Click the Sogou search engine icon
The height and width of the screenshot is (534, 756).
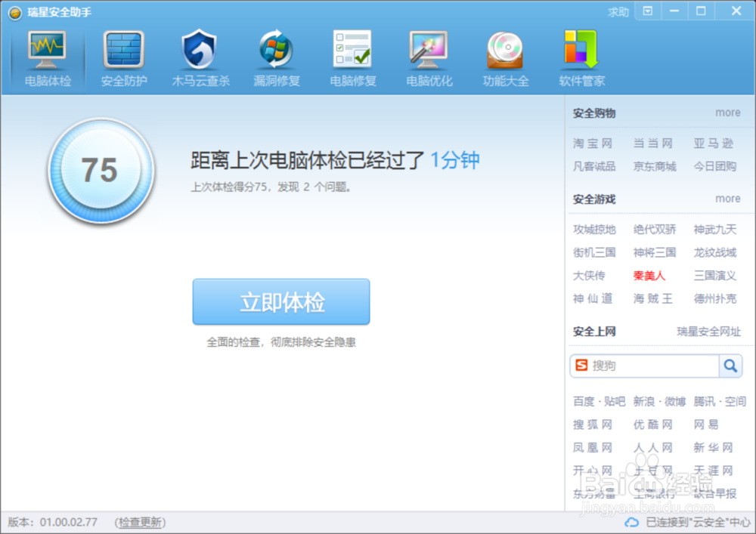click(x=581, y=366)
